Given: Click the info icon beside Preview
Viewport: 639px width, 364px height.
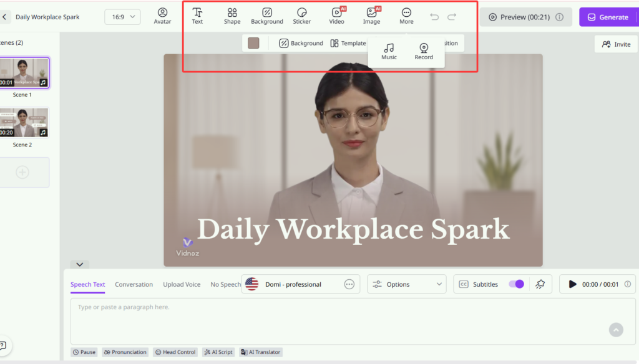Looking at the screenshot, I should pos(560,17).
